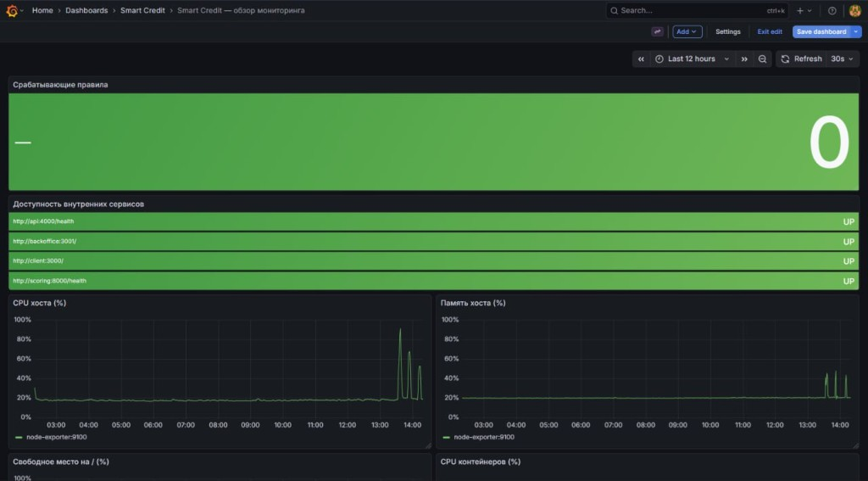This screenshot has width=868, height=481.
Task: Click the purple dashboard switch icon
Action: tap(657, 31)
